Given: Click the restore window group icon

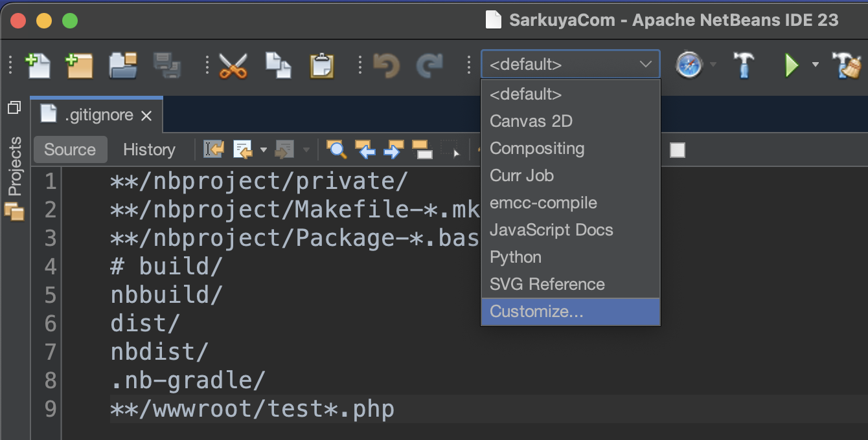Looking at the screenshot, I should (14, 108).
